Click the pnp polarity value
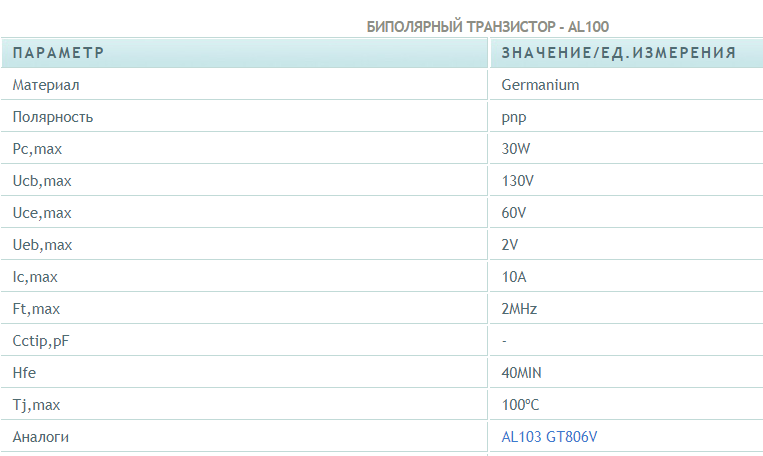763x456 pixels. click(514, 117)
